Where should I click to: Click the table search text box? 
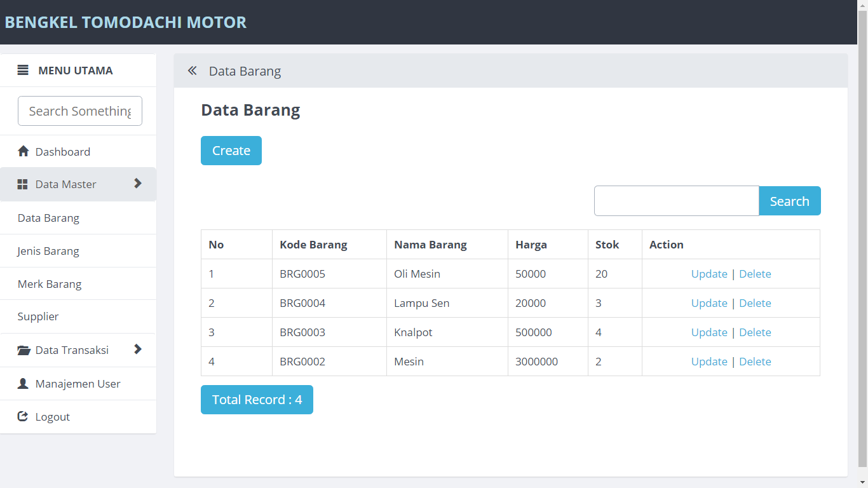[x=676, y=201]
